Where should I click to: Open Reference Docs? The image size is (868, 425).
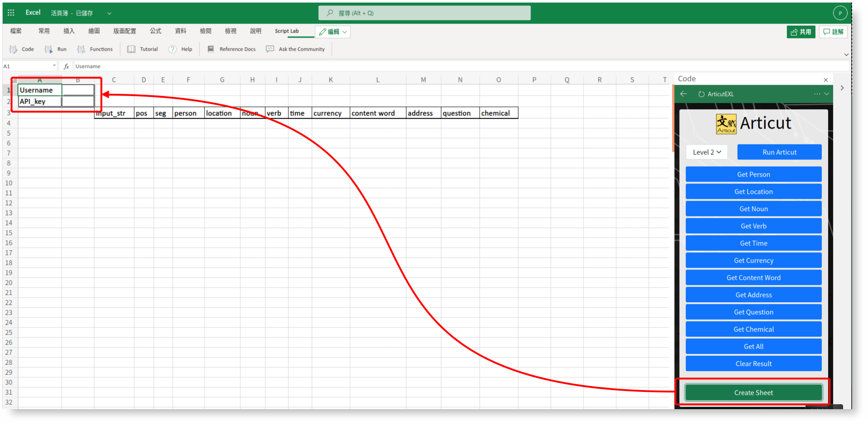point(232,49)
